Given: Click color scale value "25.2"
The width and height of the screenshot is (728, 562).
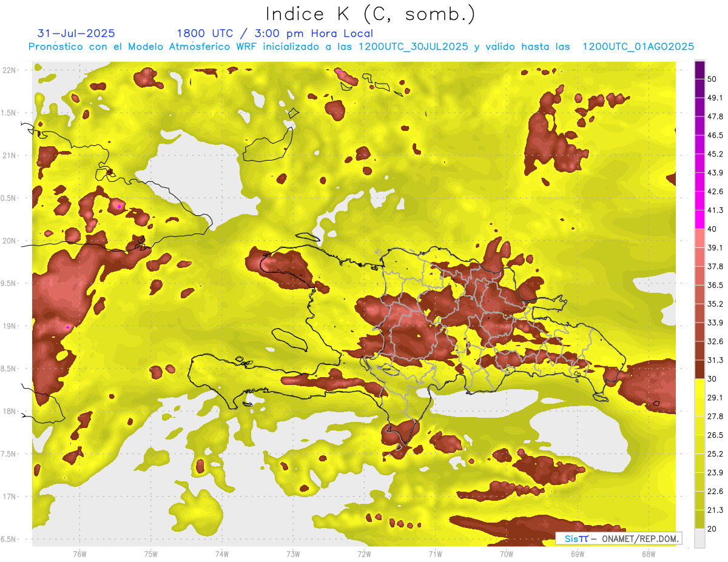Looking at the screenshot, I should pyautogui.click(x=715, y=453).
